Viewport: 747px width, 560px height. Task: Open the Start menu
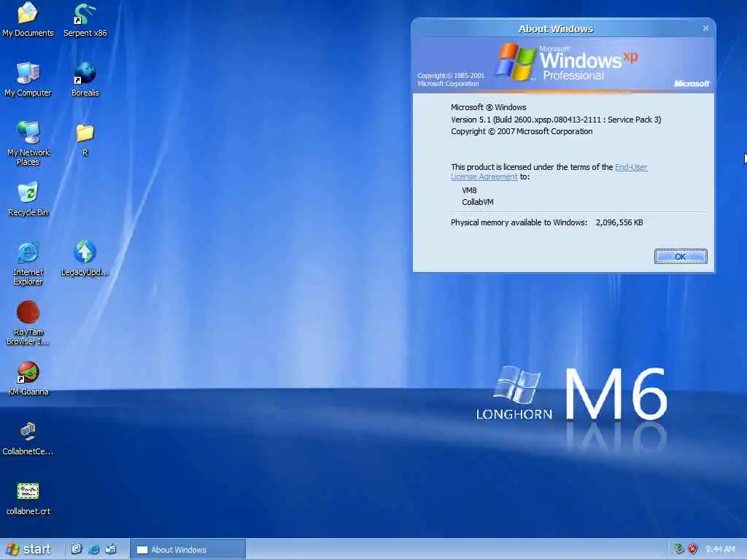[29, 549]
